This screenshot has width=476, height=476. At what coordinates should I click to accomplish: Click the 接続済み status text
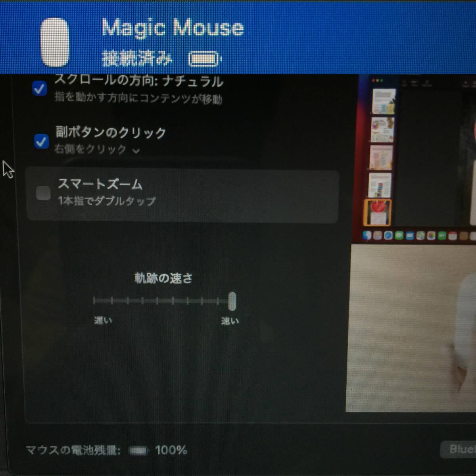coord(137,59)
